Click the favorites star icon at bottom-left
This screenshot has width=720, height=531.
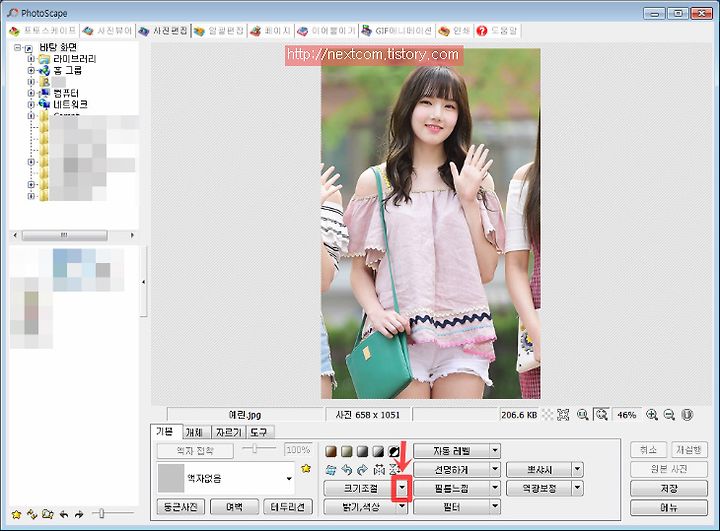coord(17,514)
